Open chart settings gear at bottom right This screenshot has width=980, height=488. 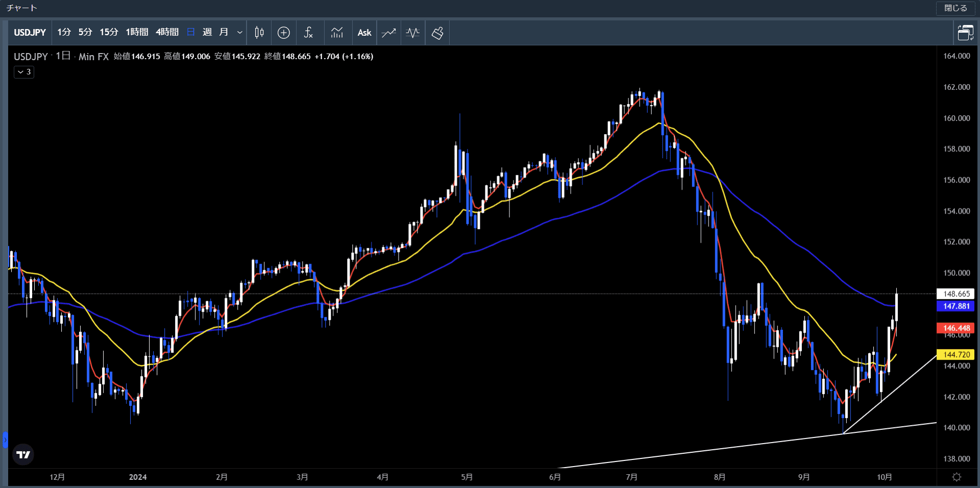pos(957,477)
